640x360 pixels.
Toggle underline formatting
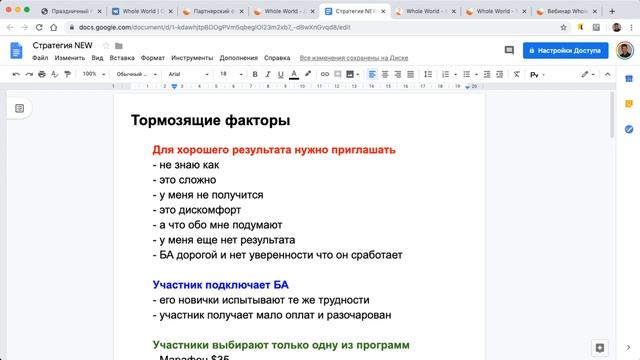click(x=280, y=74)
